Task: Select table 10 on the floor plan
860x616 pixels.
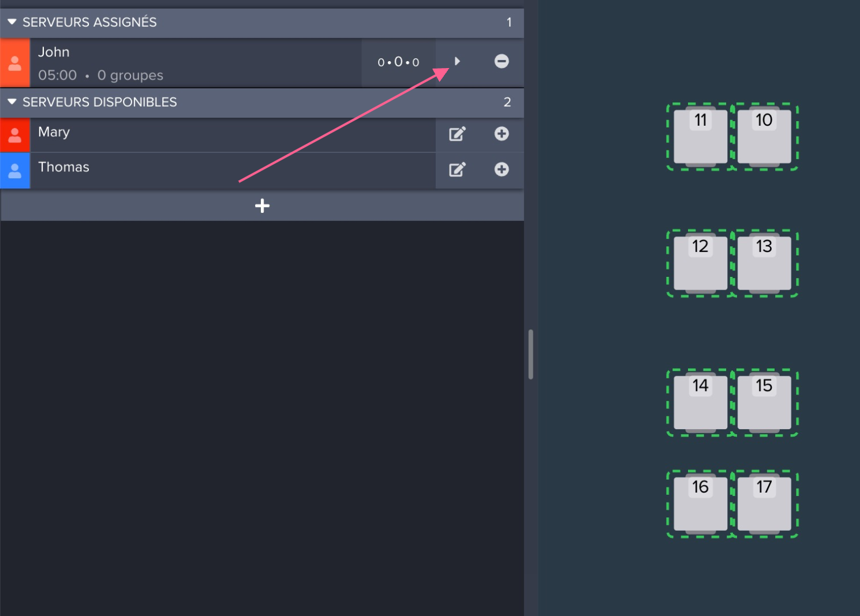Action: tap(764, 137)
